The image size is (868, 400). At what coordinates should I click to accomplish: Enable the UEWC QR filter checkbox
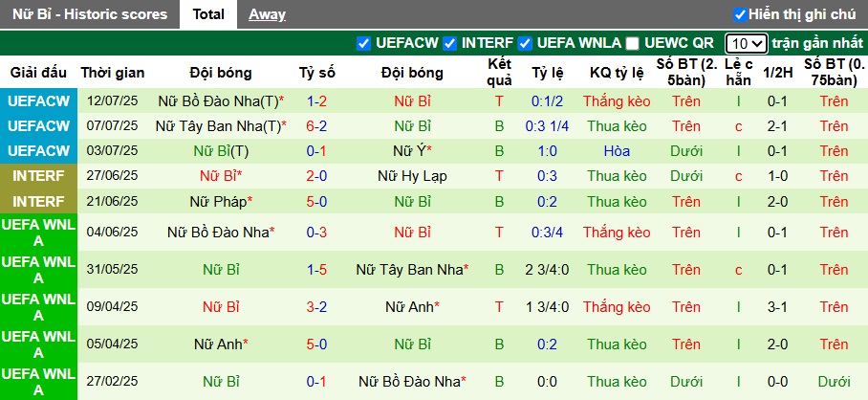[x=632, y=43]
